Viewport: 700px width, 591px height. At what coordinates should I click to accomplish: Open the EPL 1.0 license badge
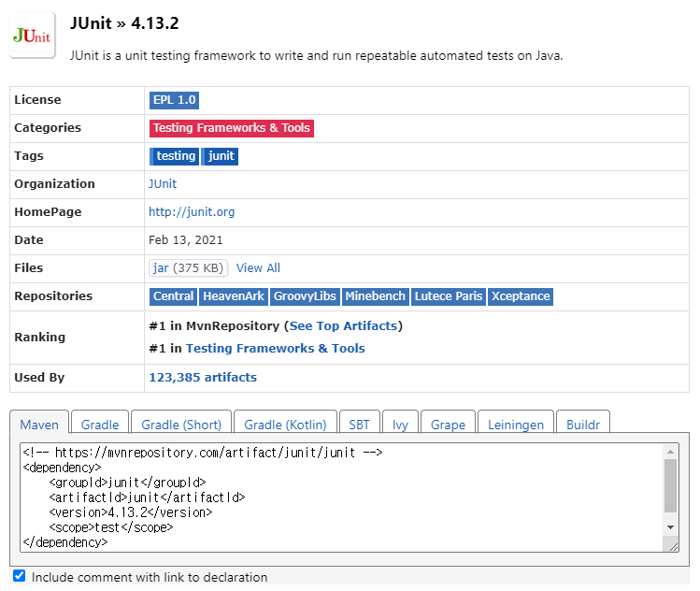(x=174, y=100)
